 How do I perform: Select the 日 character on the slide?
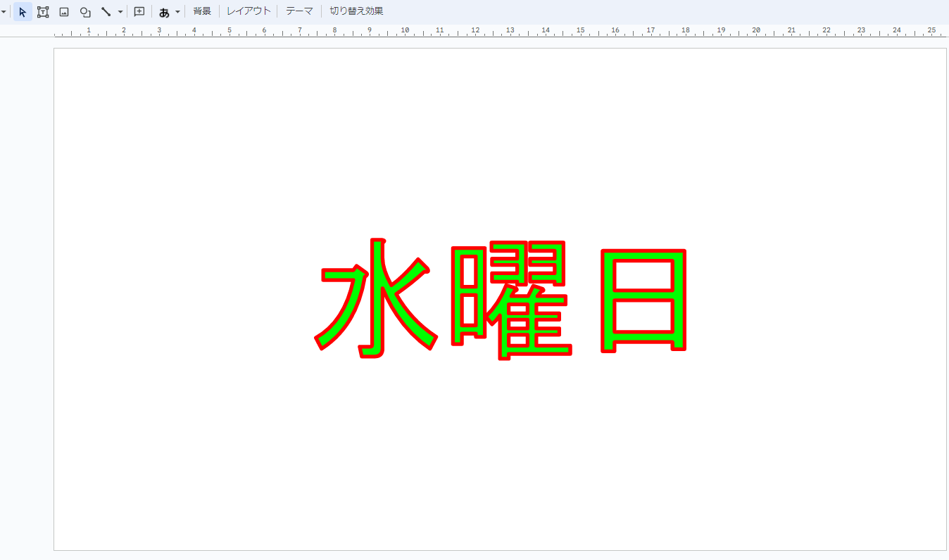coord(643,300)
